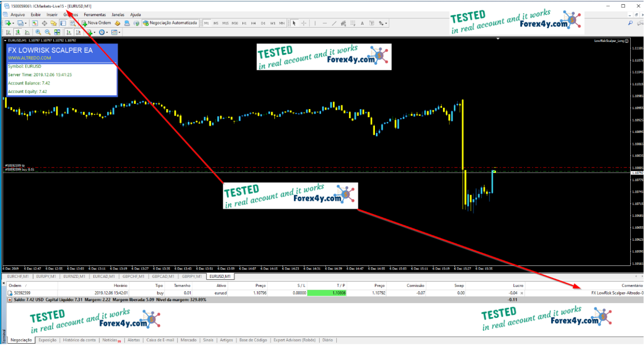Viewport: 644px width, 345px height.
Task: Click the Nova Ordem button
Action: coord(96,23)
